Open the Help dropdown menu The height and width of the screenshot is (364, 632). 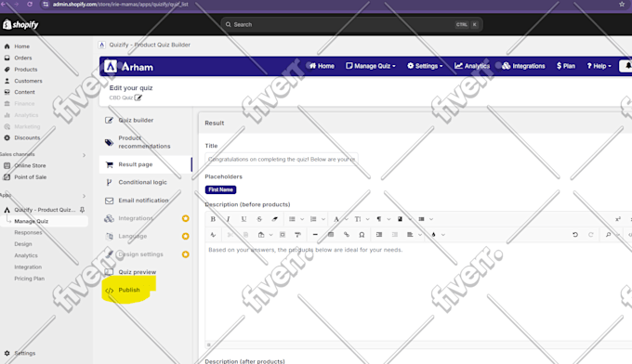coord(599,66)
